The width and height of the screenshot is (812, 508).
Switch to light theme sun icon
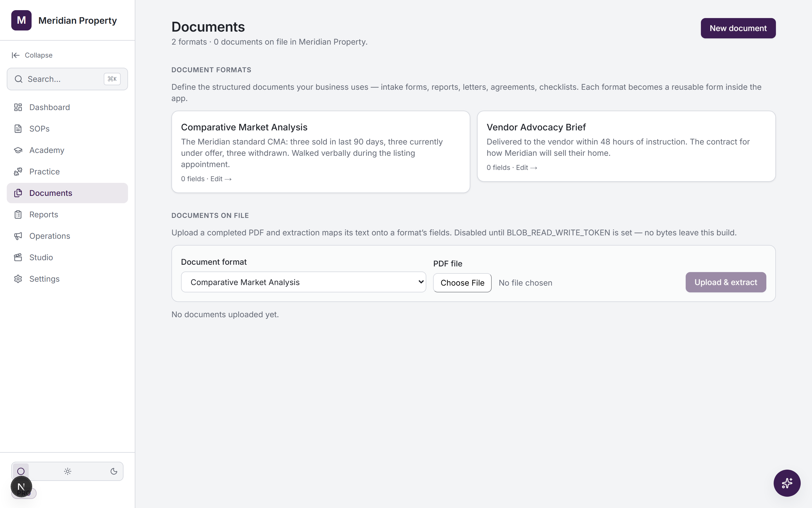pos(67,471)
